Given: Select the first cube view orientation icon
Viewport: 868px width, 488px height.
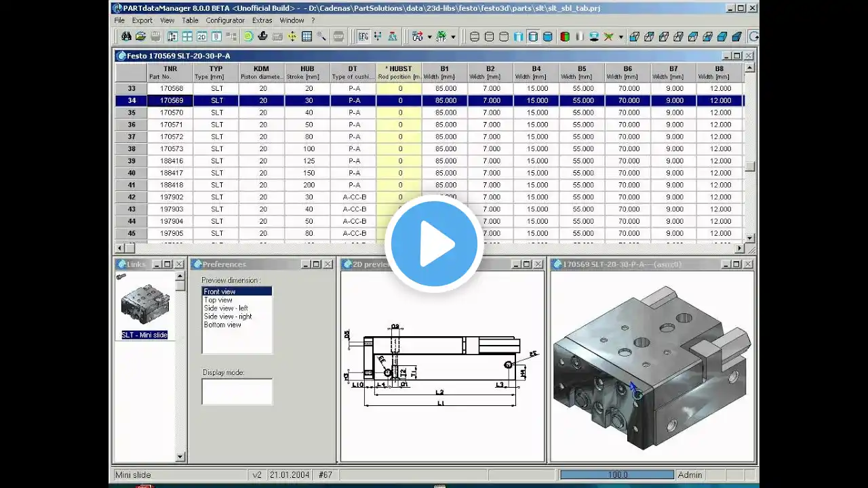Looking at the screenshot, I should coord(635,37).
